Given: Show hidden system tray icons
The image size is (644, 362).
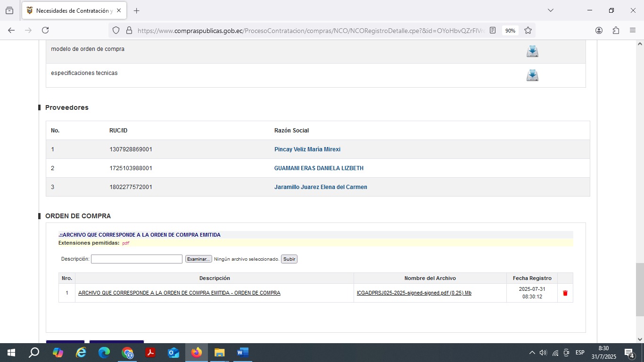Looking at the screenshot, I should tap(532, 353).
